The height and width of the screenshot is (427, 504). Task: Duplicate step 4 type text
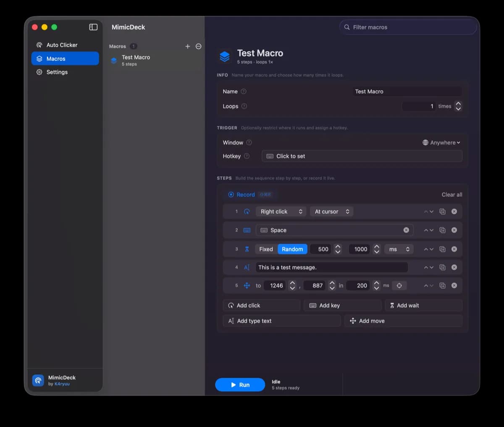tap(442, 267)
